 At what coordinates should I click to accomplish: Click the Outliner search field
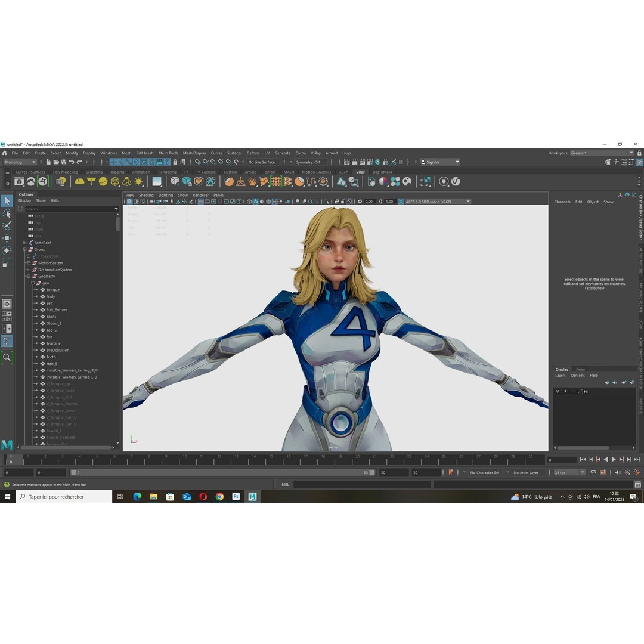72,209
